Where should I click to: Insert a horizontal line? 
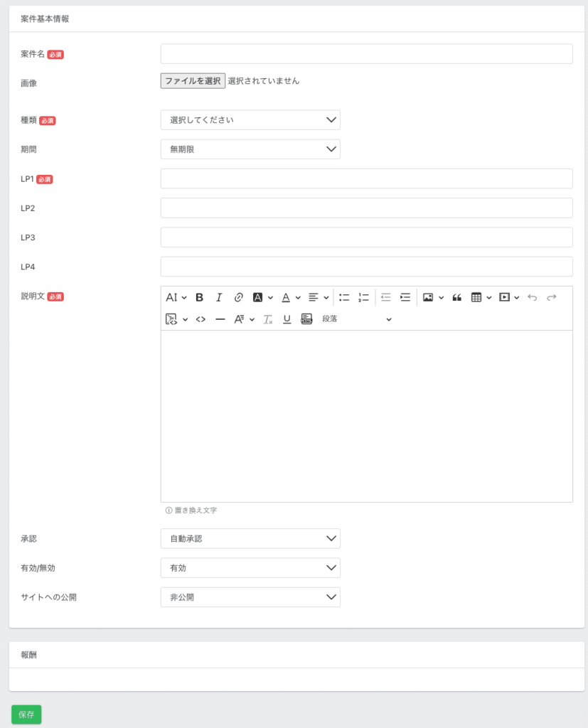[220, 319]
